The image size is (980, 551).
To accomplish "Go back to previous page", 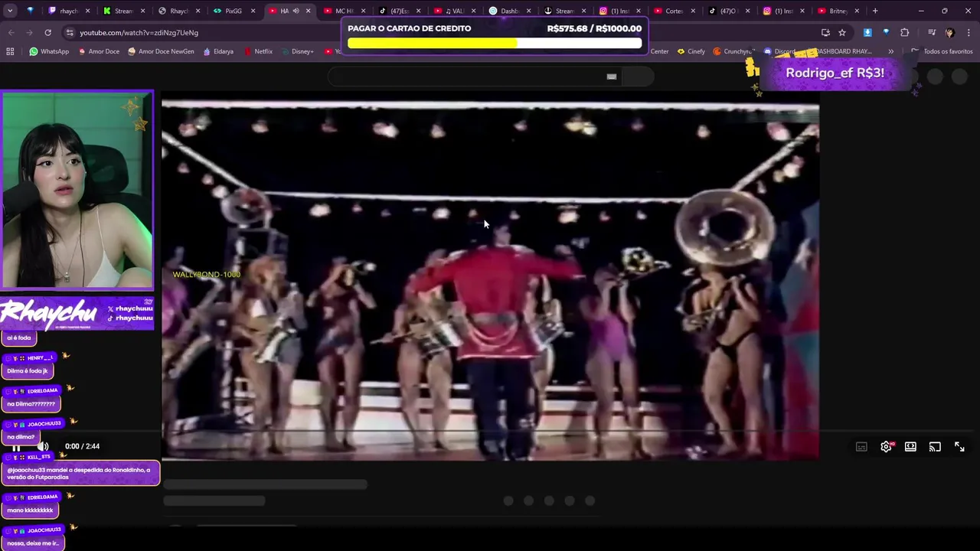I will (11, 32).
